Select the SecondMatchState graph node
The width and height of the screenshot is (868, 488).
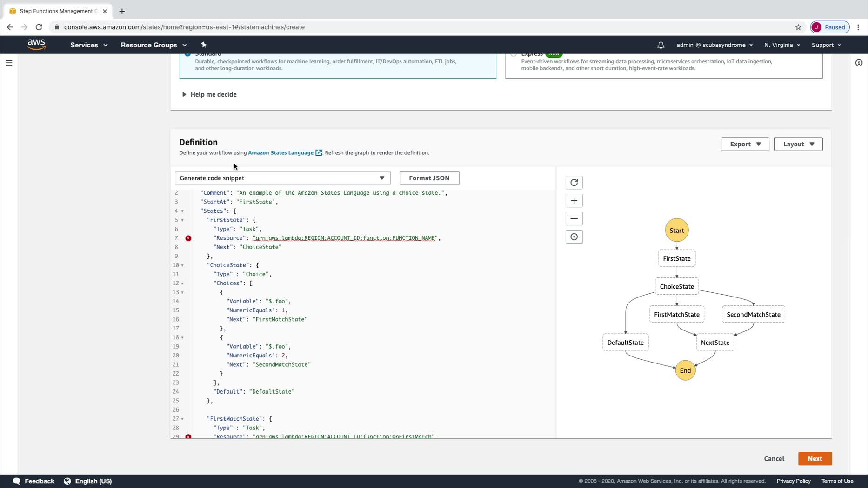pos(753,315)
